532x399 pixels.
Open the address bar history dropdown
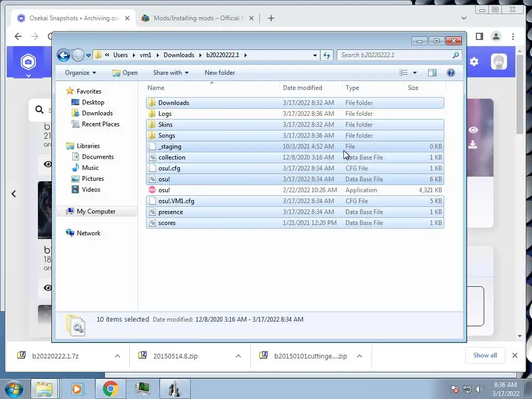click(x=315, y=55)
